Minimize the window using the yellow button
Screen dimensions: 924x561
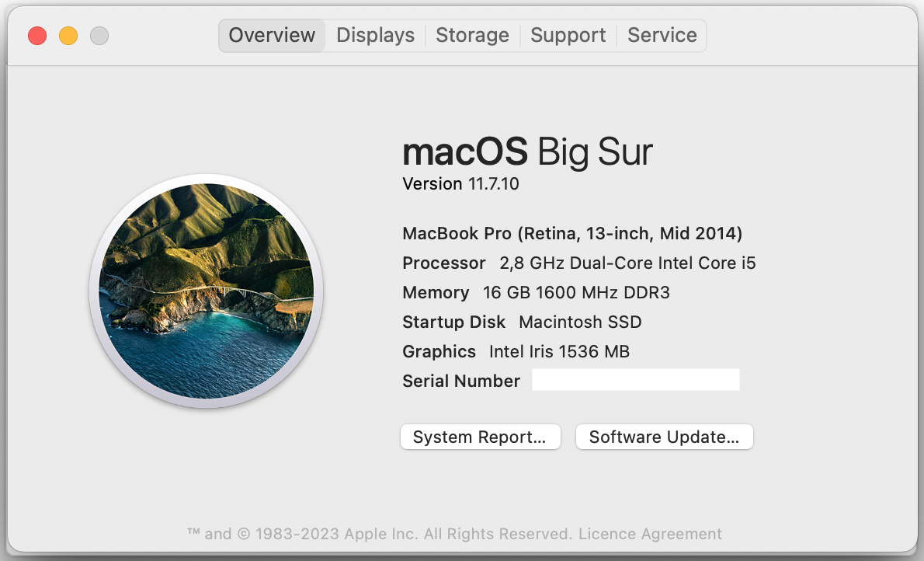coord(68,36)
